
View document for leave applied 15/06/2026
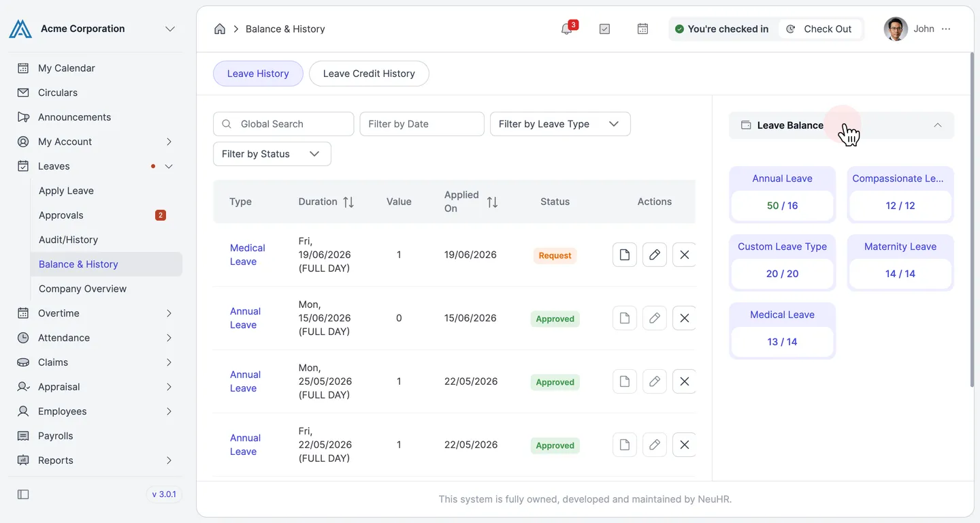pyautogui.click(x=625, y=318)
